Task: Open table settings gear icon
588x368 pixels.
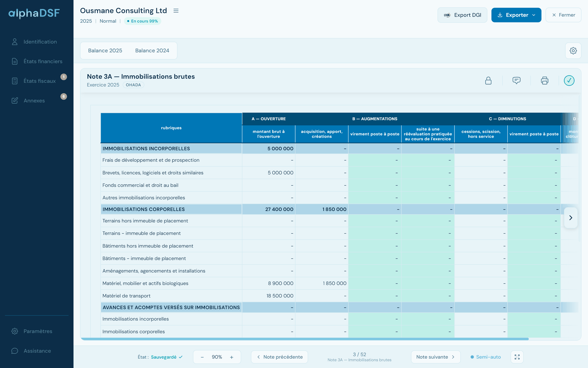Action: (x=573, y=51)
